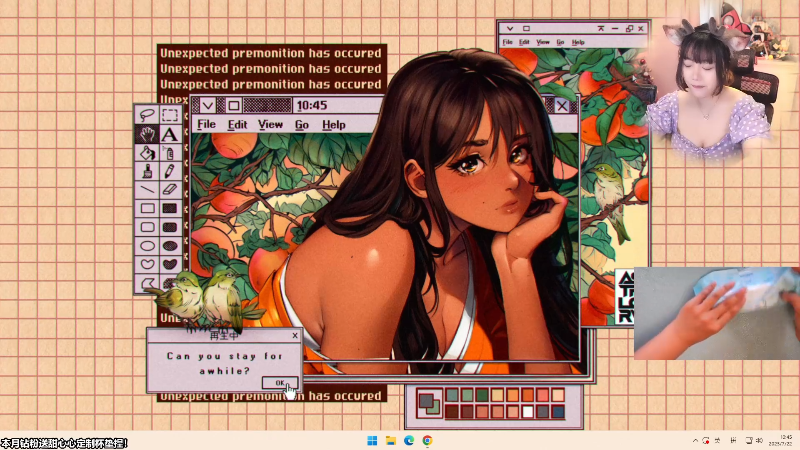Open Help menu in the front paint window

334,124
